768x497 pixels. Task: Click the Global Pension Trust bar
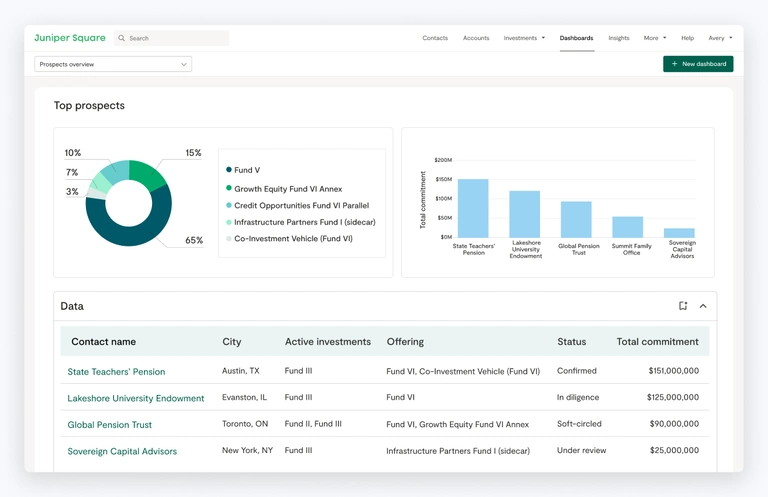(x=576, y=219)
